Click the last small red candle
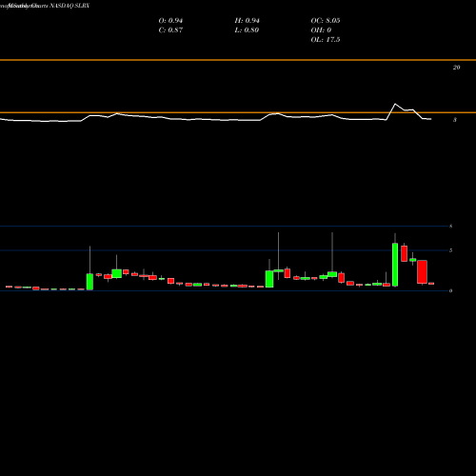This screenshot has width=476, height=476. click(x=431, y=284)
